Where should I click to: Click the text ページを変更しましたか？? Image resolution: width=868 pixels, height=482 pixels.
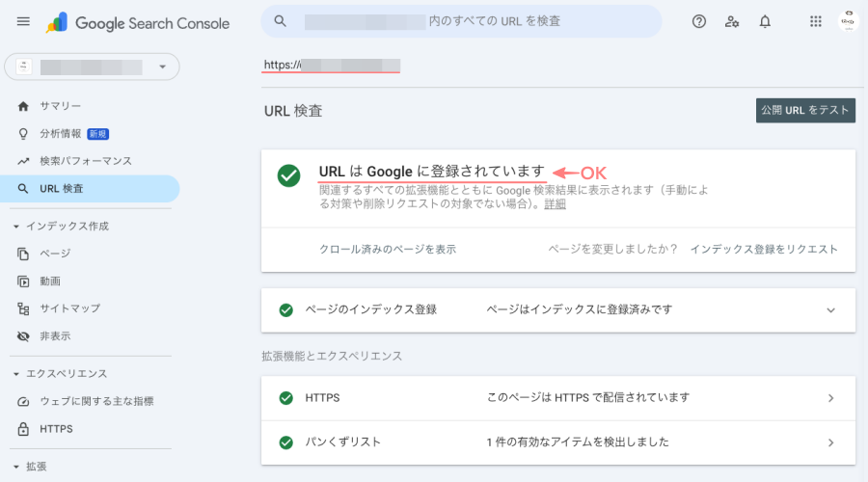point(613,250)
